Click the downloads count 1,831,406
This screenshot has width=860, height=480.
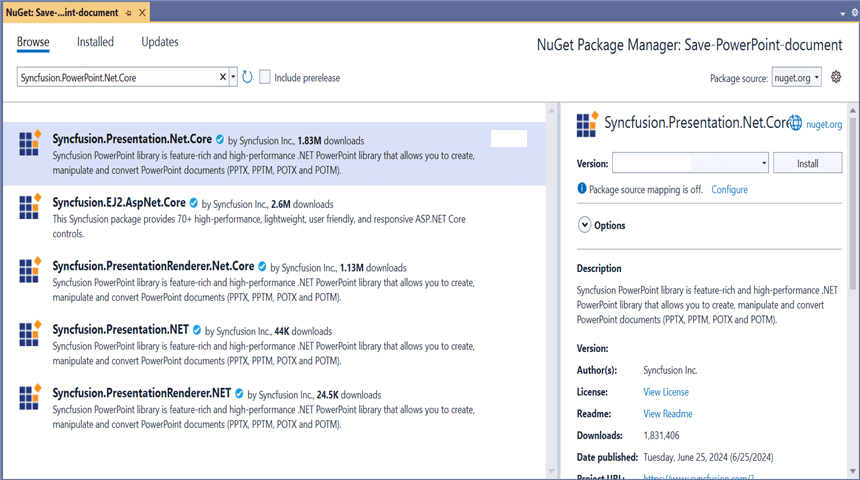pyautogui.click(x=661, y=436)
